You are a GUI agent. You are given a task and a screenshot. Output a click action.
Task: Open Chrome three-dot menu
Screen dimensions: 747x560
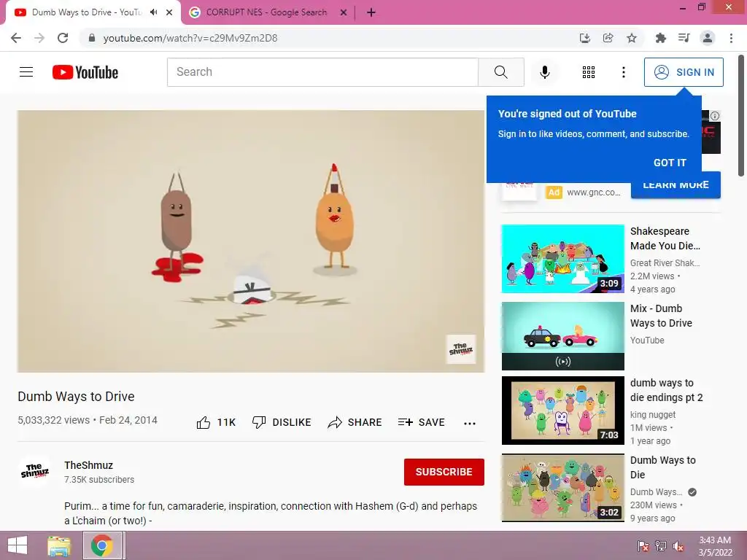click(x=731, y=38)
